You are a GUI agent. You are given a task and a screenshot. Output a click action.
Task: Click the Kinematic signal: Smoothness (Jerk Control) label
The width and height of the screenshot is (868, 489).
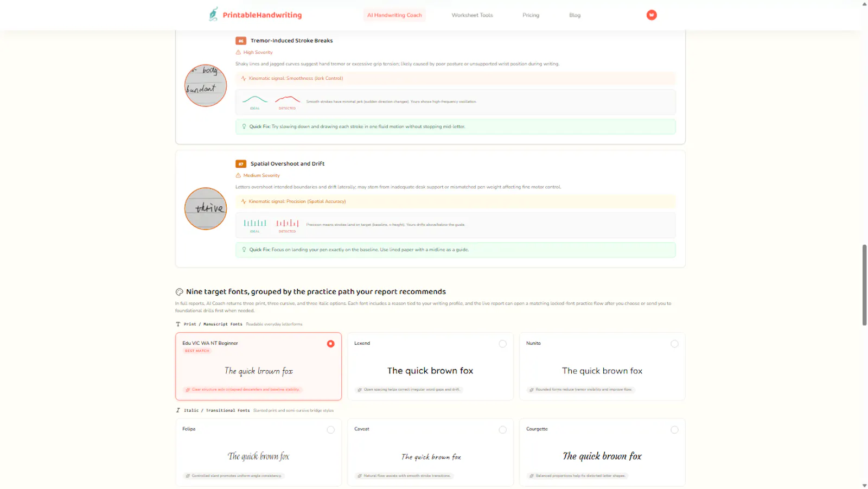point(296,79)
